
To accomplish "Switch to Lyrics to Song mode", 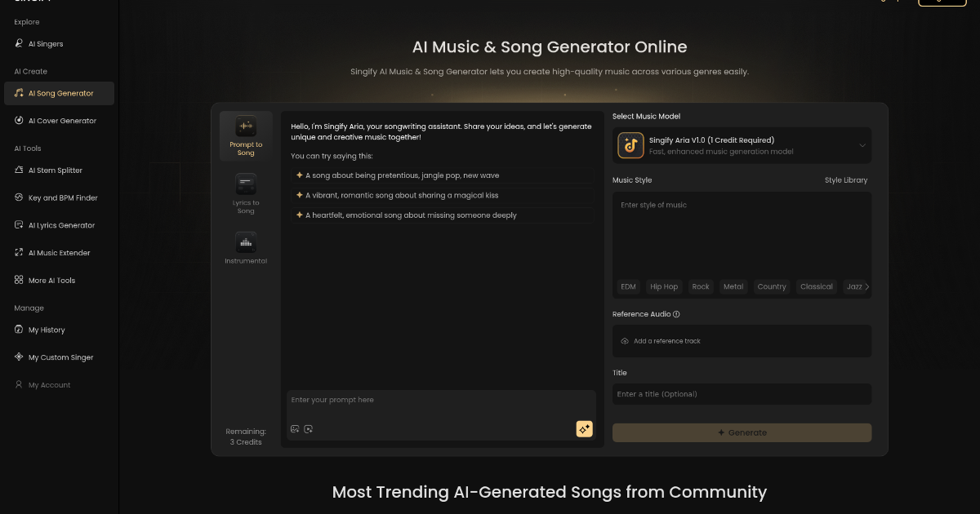I will click(x=246, y=193).
